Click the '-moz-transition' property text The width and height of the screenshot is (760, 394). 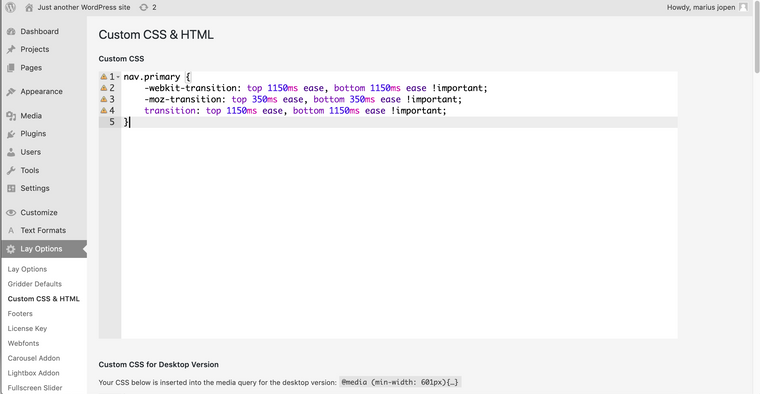pos(184,99)
